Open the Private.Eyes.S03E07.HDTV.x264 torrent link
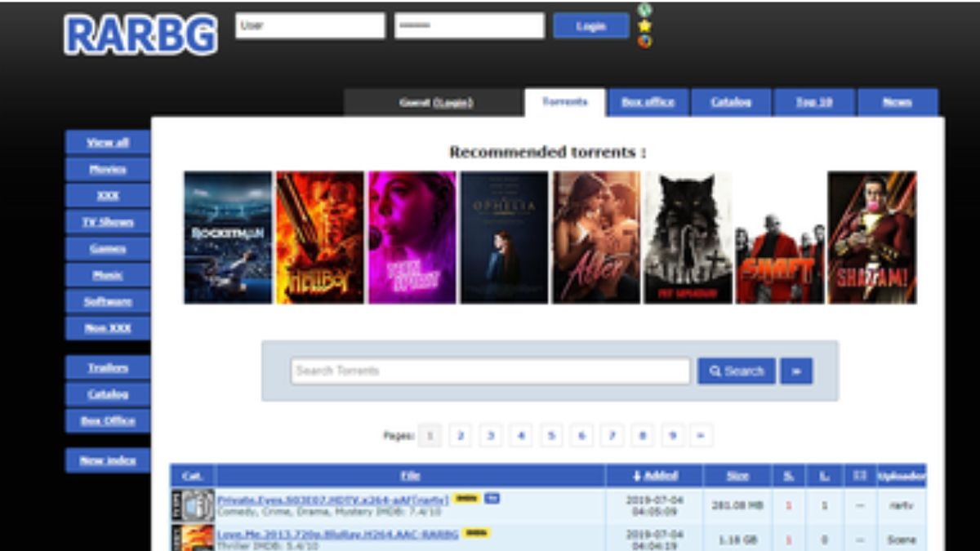 [x=333, y=499]
